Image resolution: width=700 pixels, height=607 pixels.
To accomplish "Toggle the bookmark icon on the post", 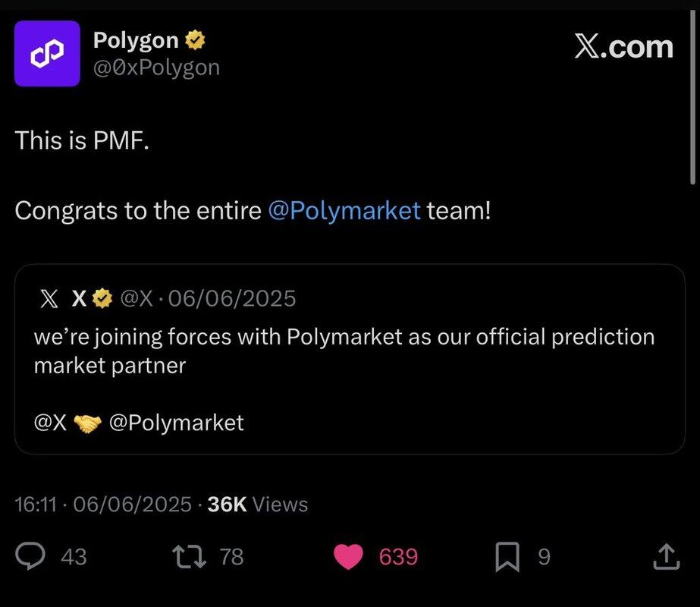I will tap(507, 558).
